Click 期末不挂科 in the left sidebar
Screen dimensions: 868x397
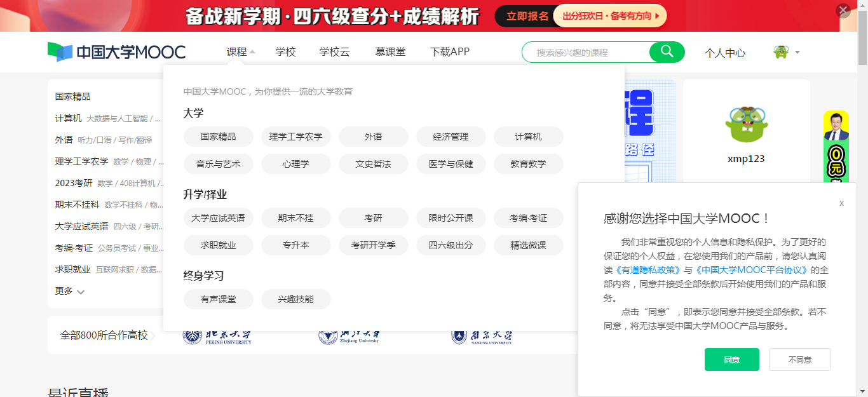tap(77, 205)
